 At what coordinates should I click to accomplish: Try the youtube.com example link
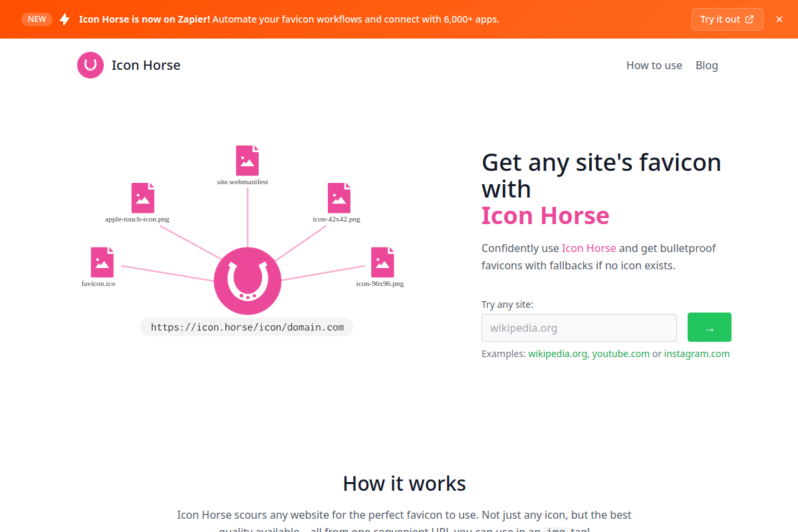[x=621, y=354]
